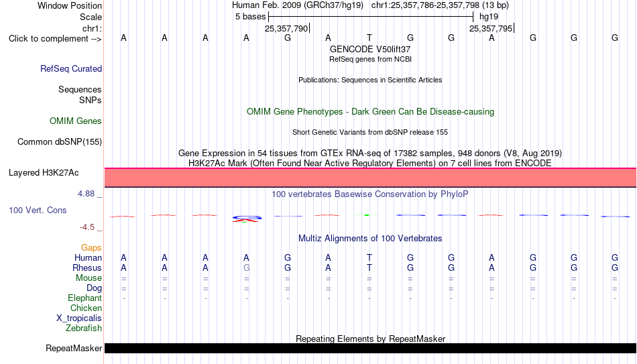Open the OMIM Genes track label

pyautogui.click(x=76, y=121)
